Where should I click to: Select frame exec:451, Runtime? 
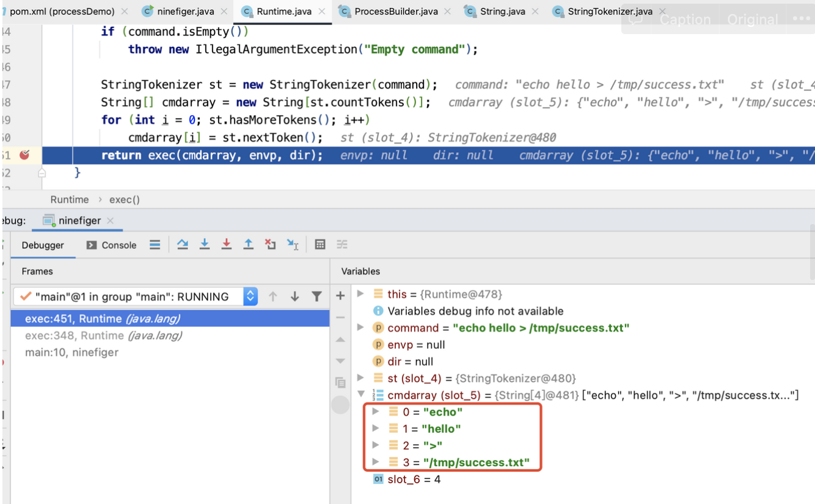[170, 318]
